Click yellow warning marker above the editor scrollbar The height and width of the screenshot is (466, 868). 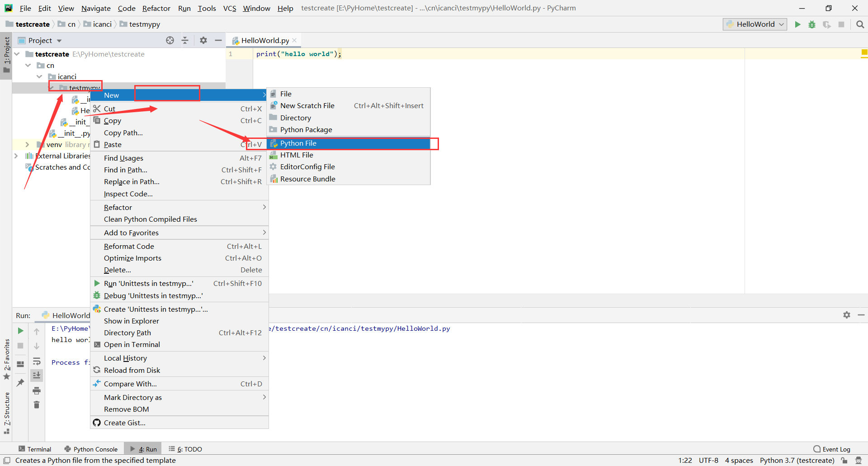864,53
